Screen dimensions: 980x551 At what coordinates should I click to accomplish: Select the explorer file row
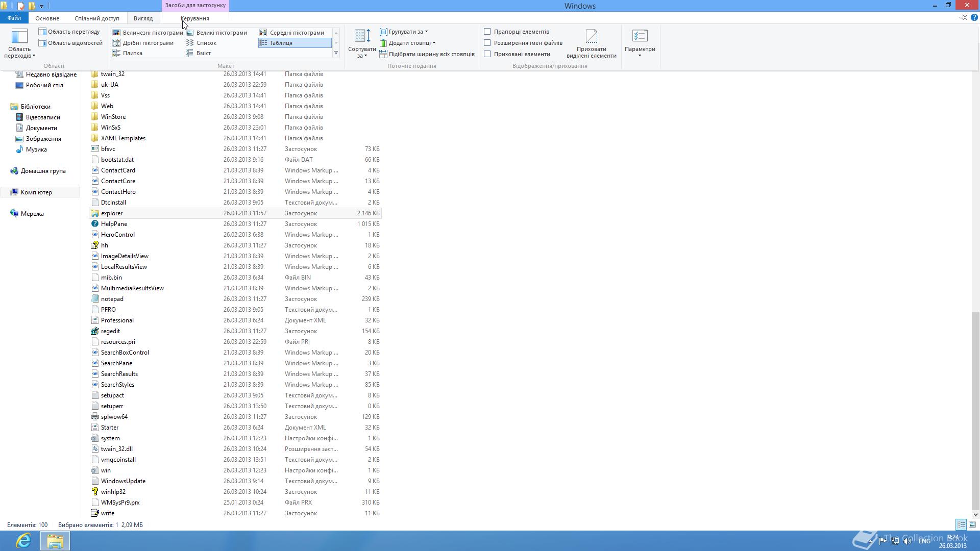[x=235, y=213]
